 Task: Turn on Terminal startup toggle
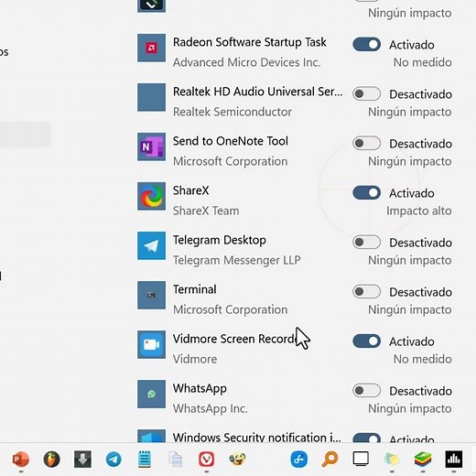click(x=366, y=292)
